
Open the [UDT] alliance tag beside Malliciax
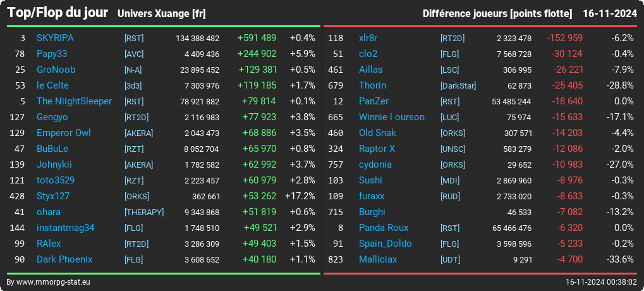tap(450, 260)
